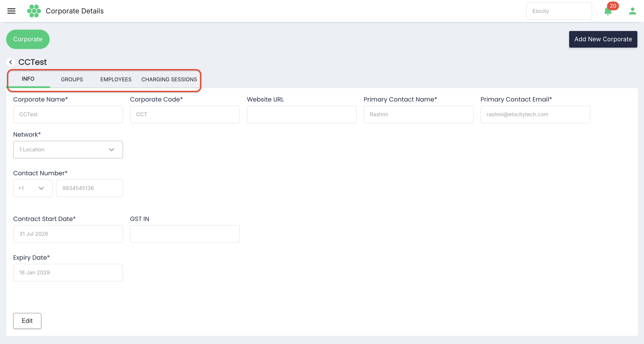
Task: Click the green honeycomb app logo
Action: [34, 11]
